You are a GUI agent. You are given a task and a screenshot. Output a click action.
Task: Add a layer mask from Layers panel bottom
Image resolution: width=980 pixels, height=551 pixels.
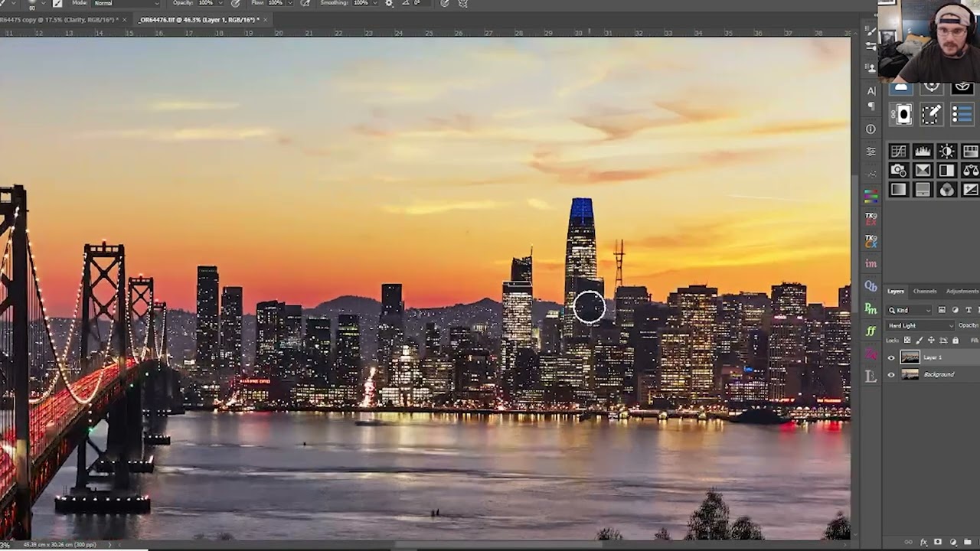pos(938,543)
